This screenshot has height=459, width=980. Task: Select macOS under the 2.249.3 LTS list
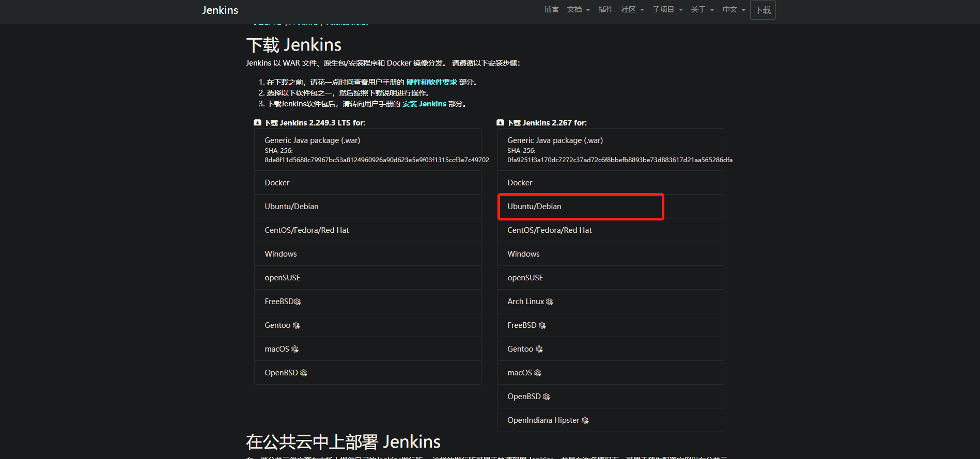tap(367, 349)
